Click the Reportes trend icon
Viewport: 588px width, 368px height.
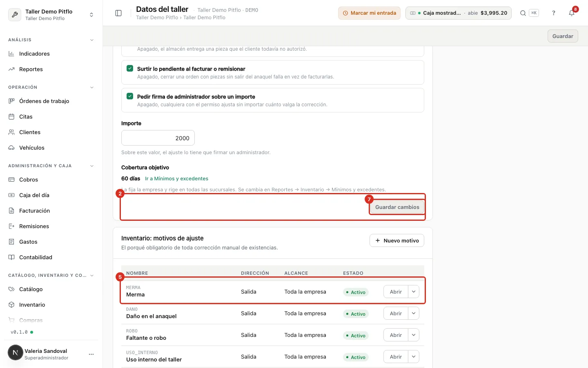(11, 69)
